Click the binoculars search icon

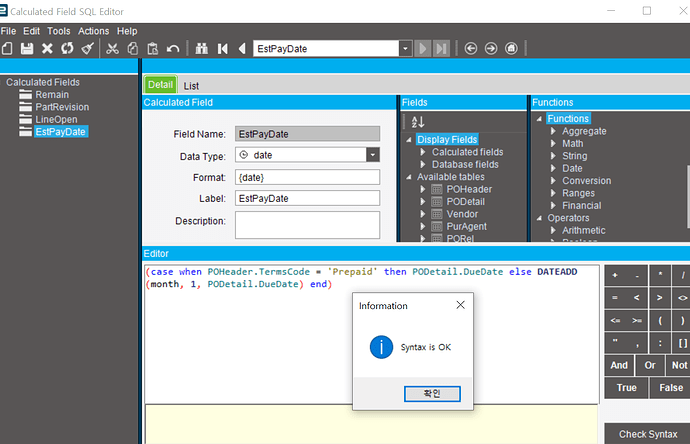[202, 48]
